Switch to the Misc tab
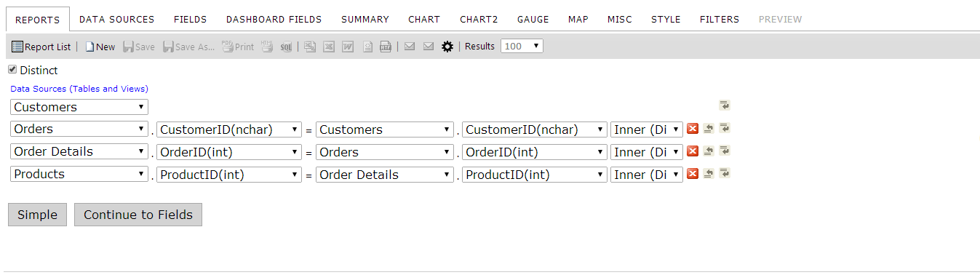The height and width of the screenshot is (275, 980). click(x=620, y=20)
